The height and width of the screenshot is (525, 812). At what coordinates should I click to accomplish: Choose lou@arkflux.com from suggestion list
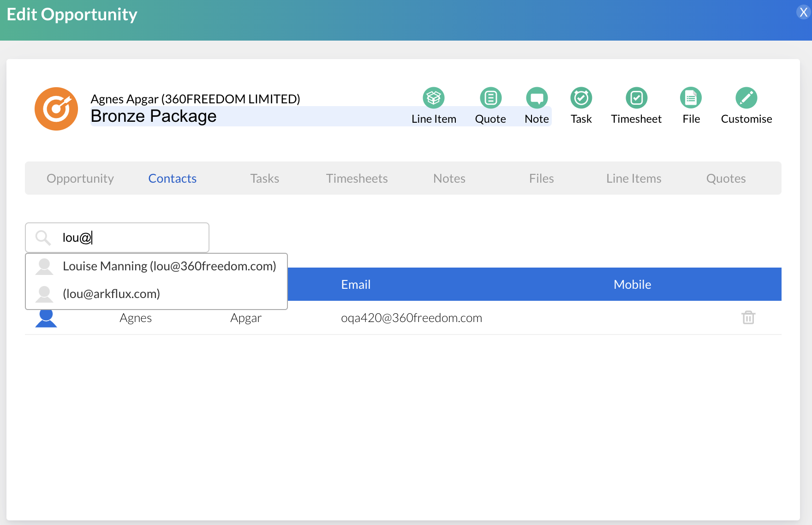click(111, 293)
